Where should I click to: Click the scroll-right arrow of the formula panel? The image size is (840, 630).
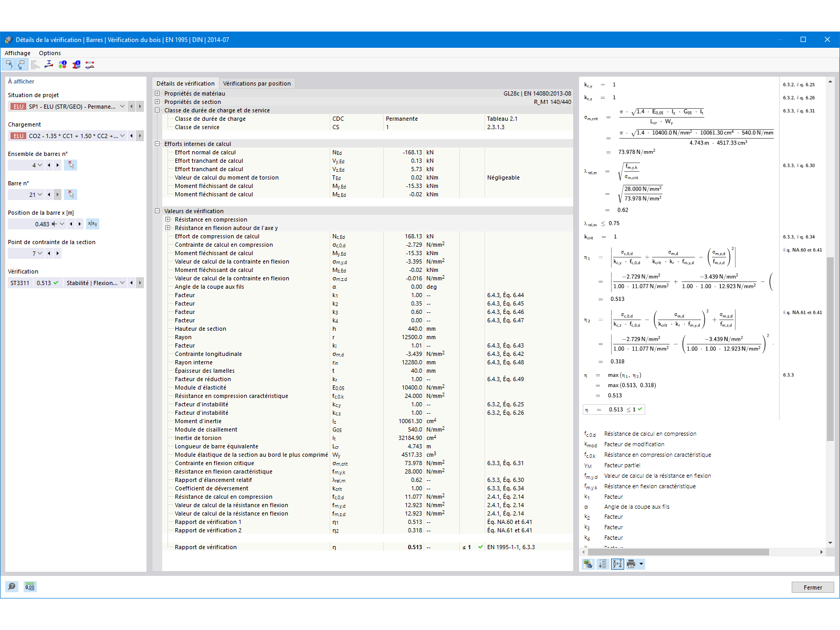822,552
